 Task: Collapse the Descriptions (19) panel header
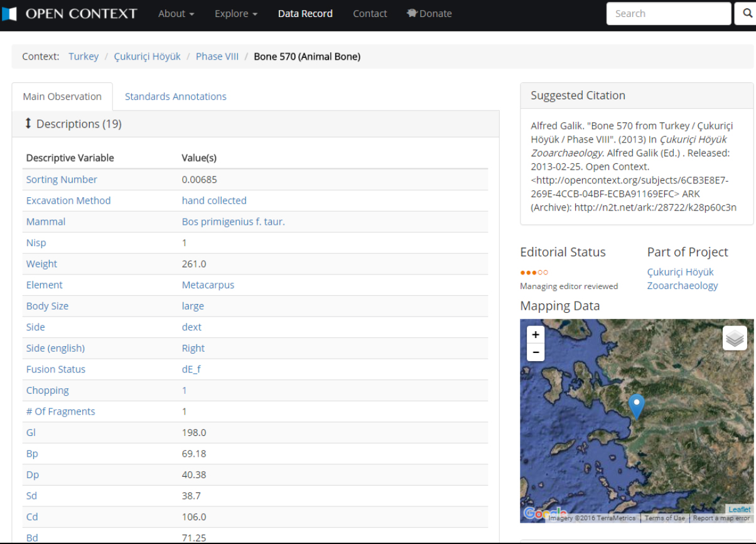pyautogui.click(x=78, y=124)
